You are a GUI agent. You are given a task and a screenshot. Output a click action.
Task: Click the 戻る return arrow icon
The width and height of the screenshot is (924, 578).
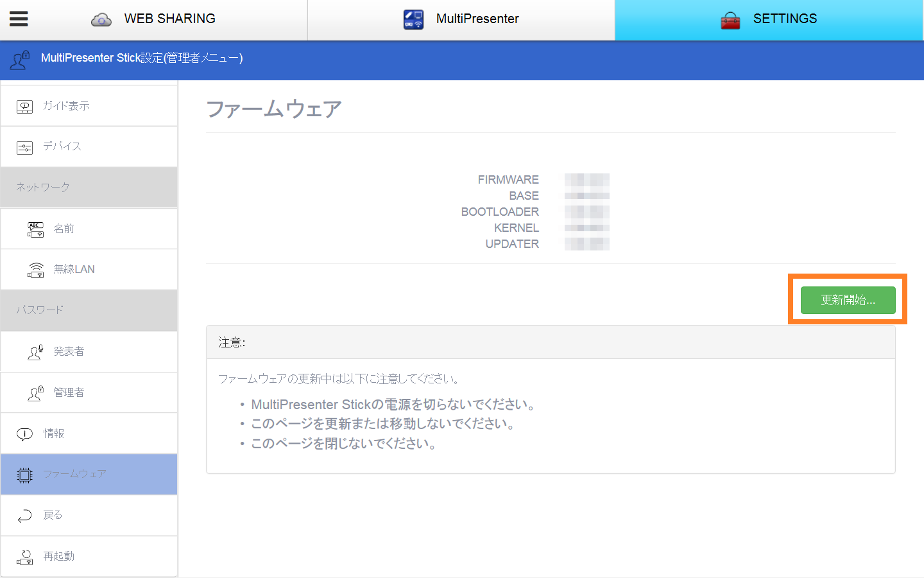coord(24,515)
